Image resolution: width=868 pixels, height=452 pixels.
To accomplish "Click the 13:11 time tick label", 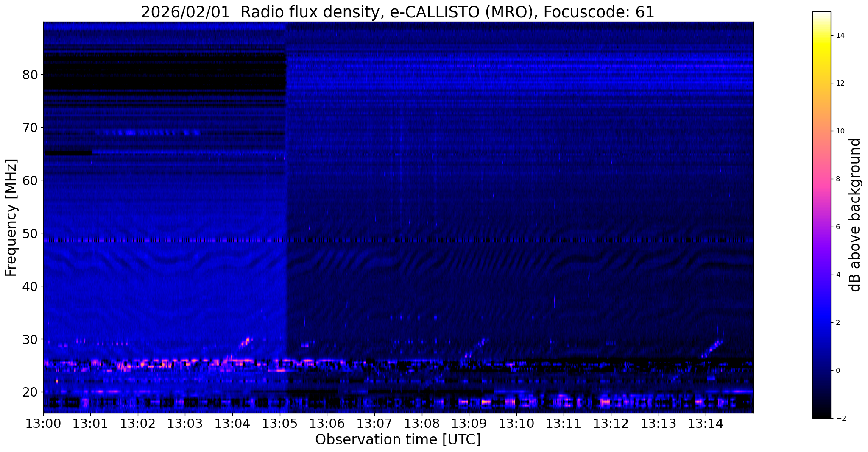I will coord(563,424).
